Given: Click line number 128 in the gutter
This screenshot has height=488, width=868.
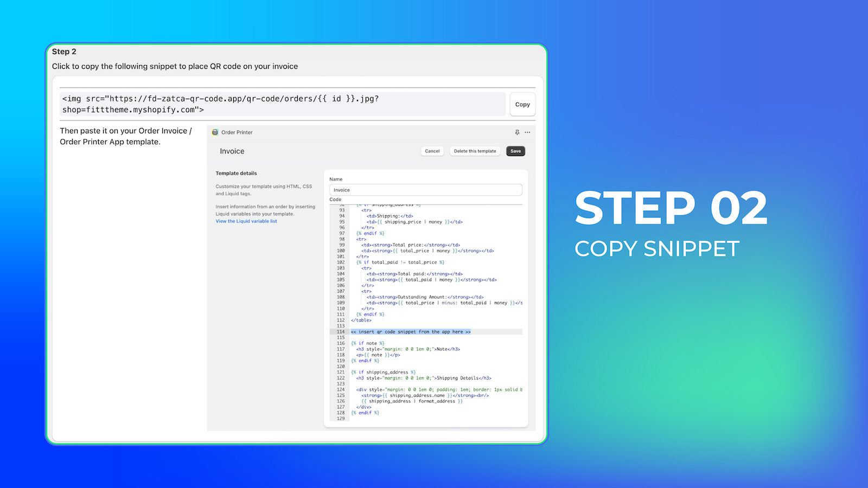Looking at the screenshot, I should (x=341, y=413).
